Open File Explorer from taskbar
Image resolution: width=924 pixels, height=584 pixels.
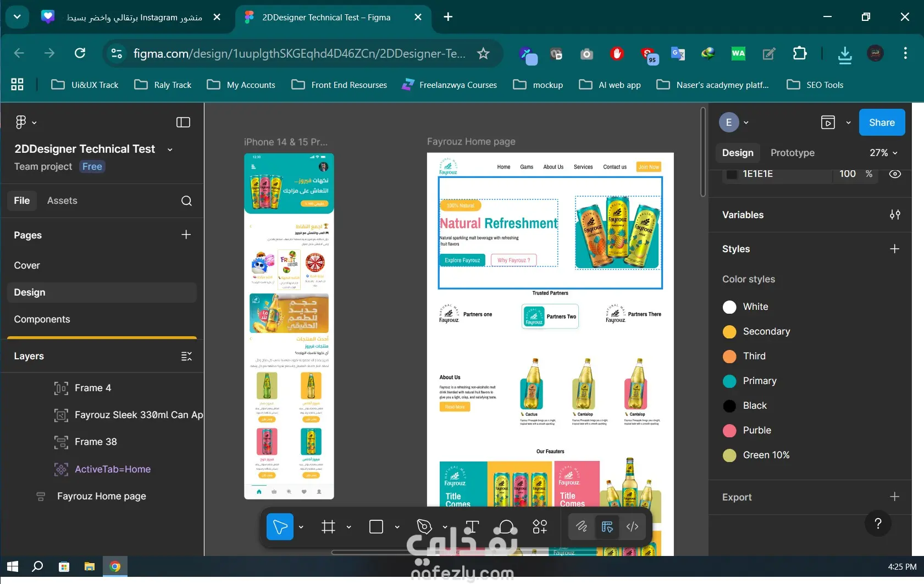coord(90,566)
